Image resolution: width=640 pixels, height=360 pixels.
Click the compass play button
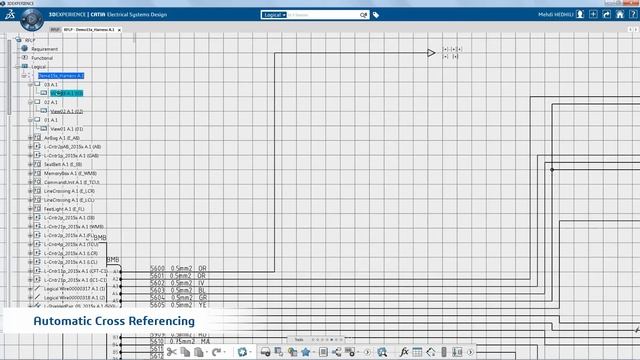pos(32,18)
